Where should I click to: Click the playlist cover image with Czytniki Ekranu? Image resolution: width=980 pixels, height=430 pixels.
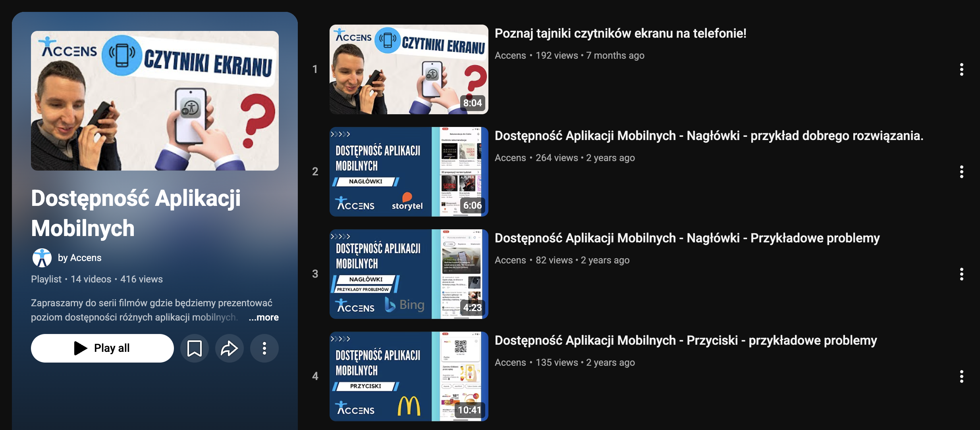pos(155,100)
